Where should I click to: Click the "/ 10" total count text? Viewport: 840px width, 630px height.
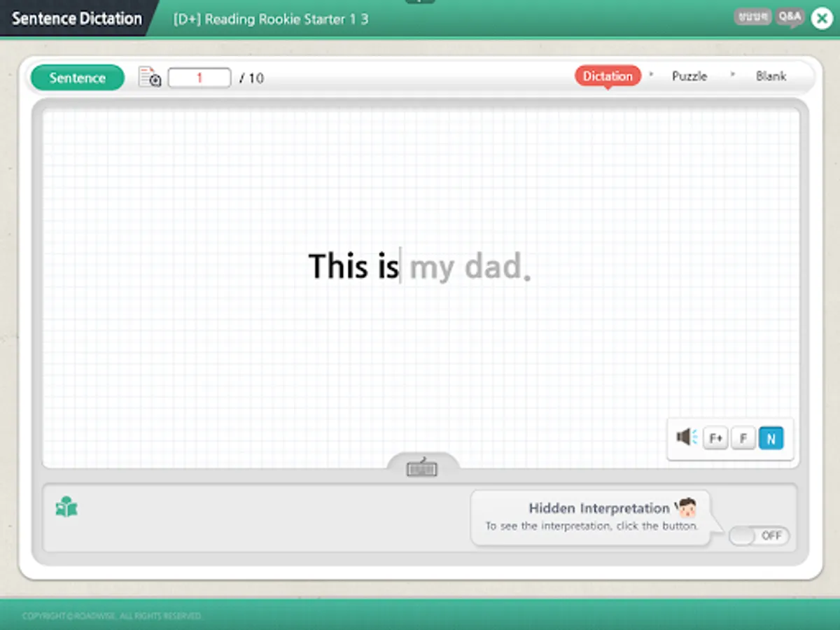click(x=251, y=78)
